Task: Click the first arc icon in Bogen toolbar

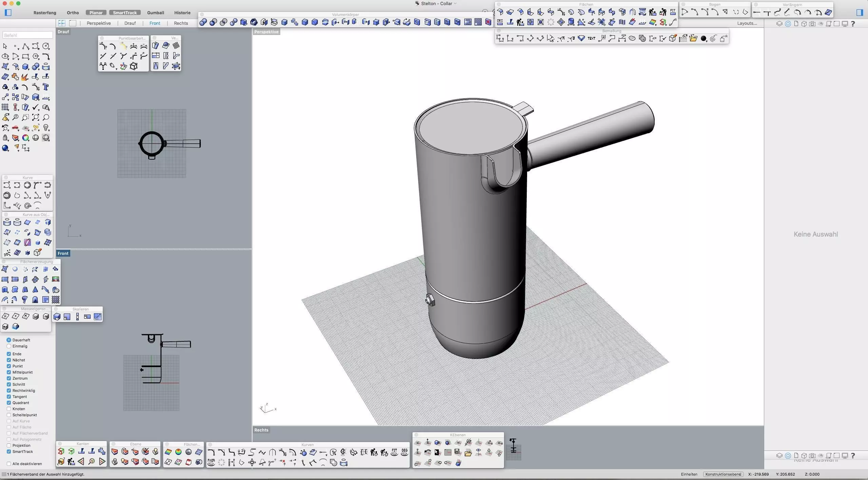Action: tap(684, 13)
